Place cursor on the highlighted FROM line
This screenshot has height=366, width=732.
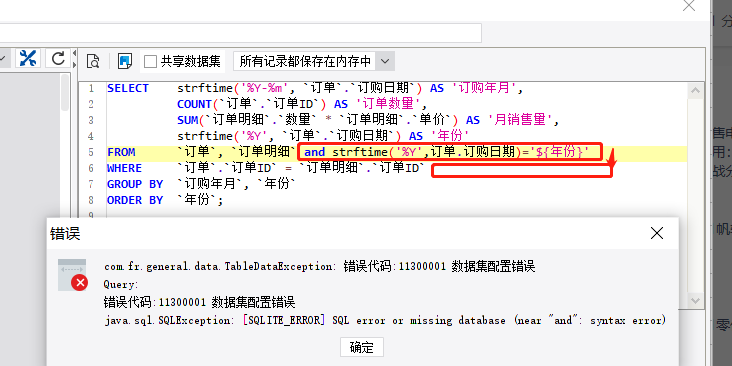[397, 152]
